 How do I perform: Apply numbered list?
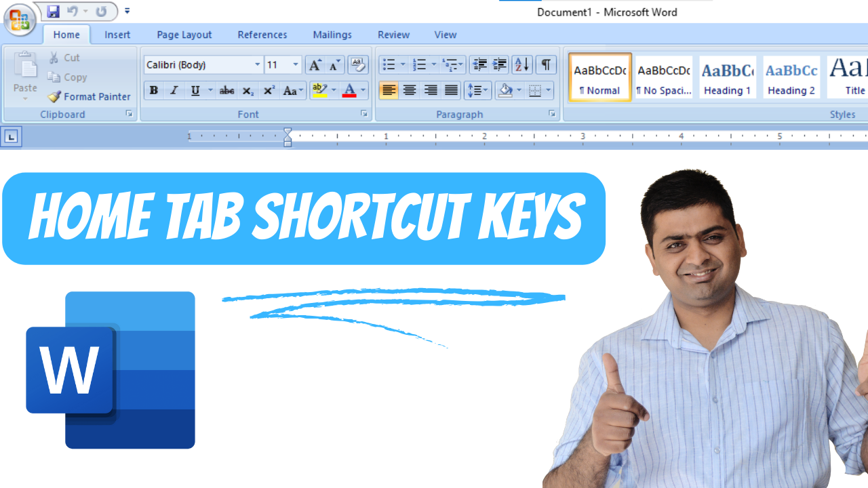pos(420,65)
